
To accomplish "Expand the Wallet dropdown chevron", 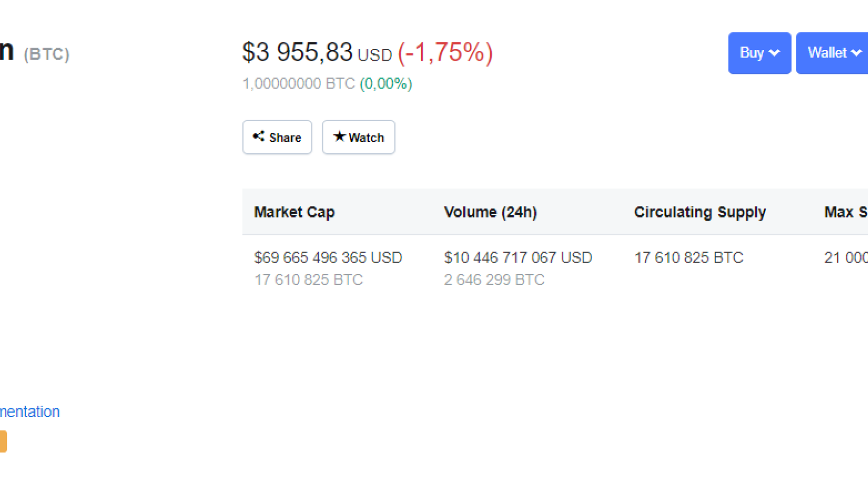I will [857, 53].
